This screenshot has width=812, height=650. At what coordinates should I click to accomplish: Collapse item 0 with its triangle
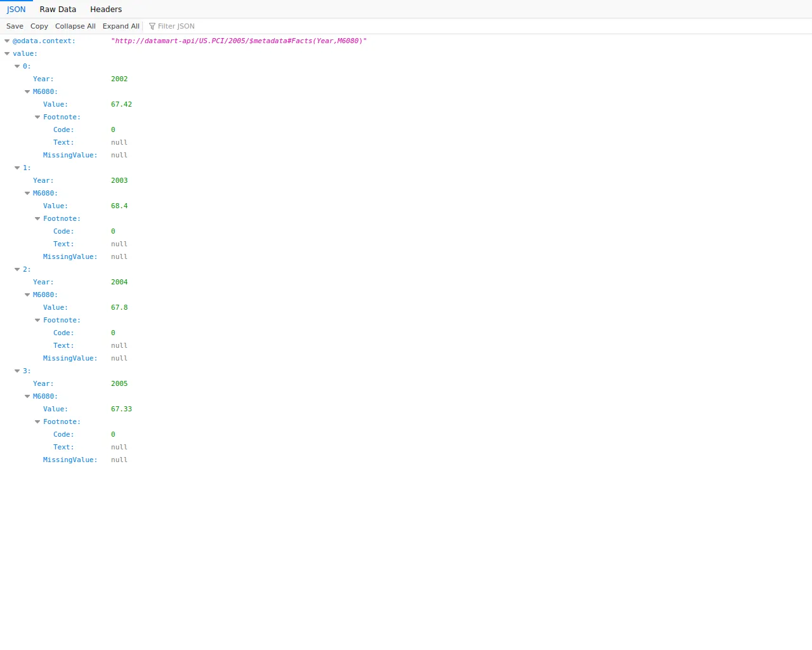tap(17, 66)
